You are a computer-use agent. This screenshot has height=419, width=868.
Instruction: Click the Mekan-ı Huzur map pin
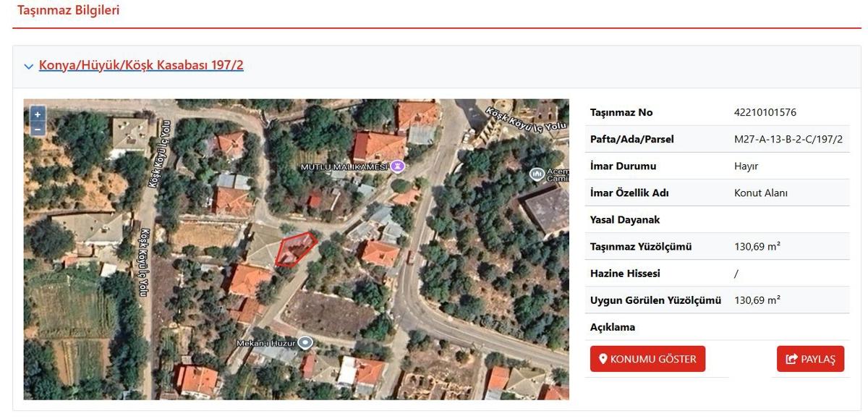pos(305,342)
